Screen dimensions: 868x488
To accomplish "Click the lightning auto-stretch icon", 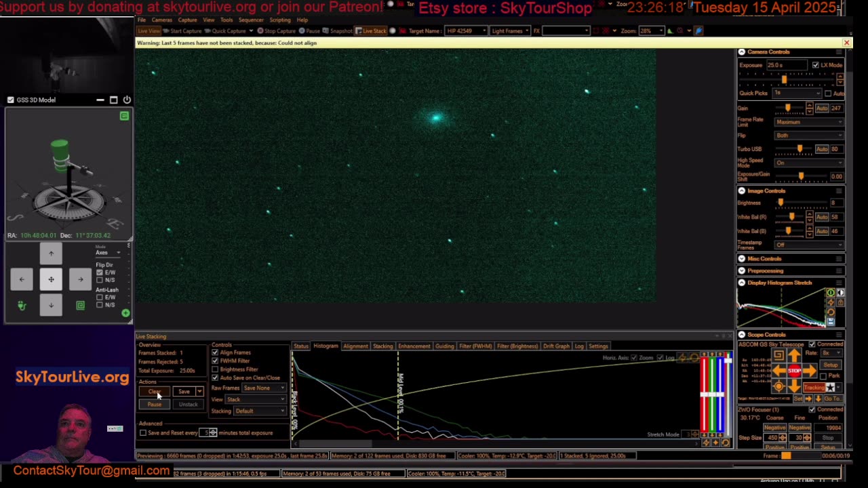I will pos(831,302).
